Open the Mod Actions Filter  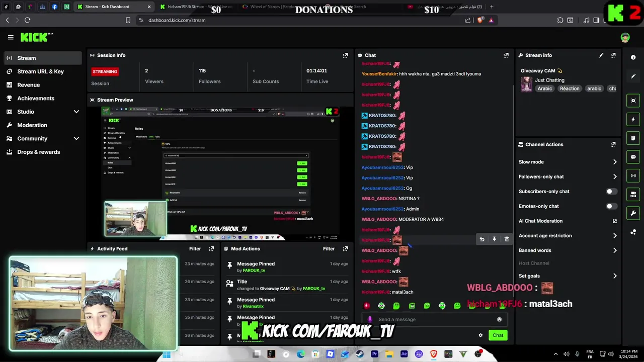point(329,249)
